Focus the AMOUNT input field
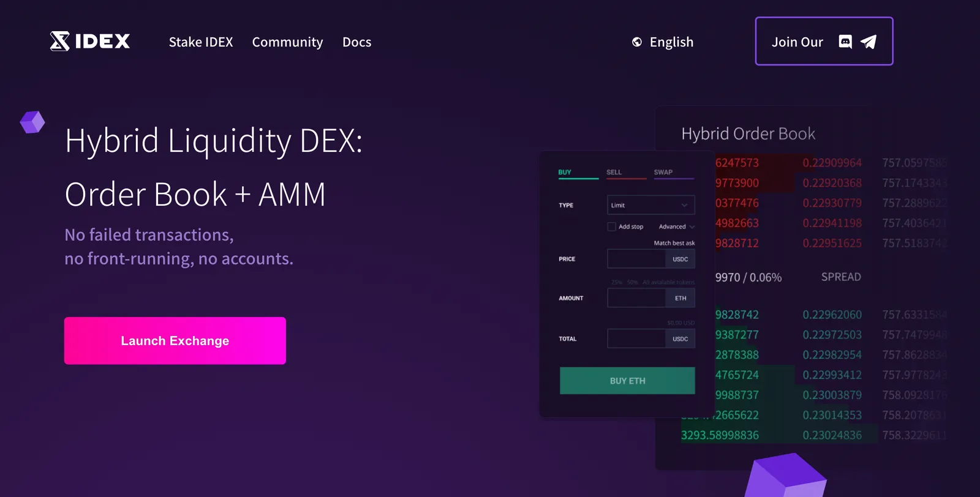 (x=636, y=298)
